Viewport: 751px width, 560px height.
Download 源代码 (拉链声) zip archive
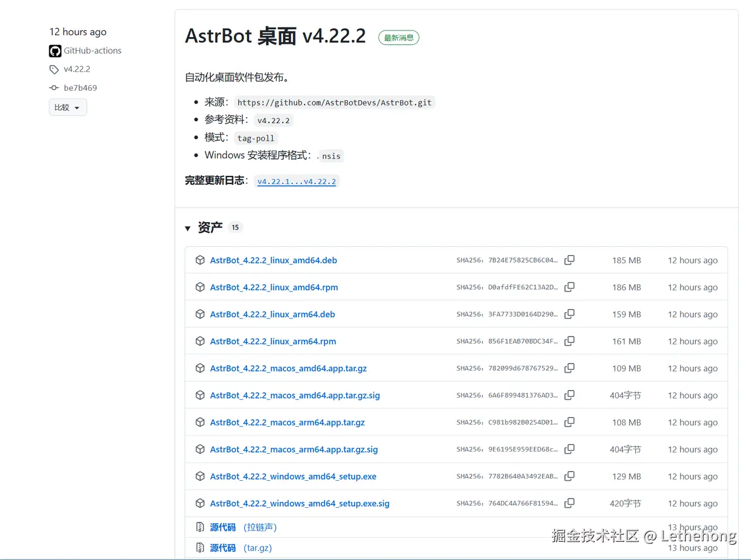click(x=243, y=527)
